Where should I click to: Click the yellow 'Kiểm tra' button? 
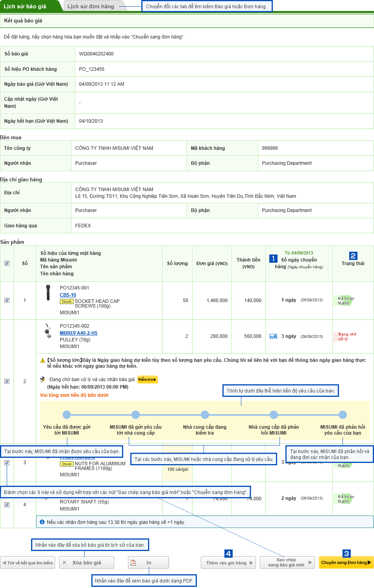pyautogui.click(x=148, y=380)
